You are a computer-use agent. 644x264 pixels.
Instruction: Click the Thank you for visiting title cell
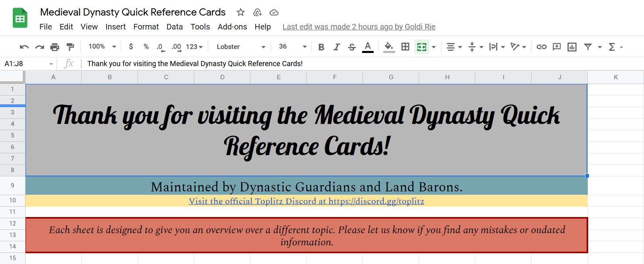306,130
